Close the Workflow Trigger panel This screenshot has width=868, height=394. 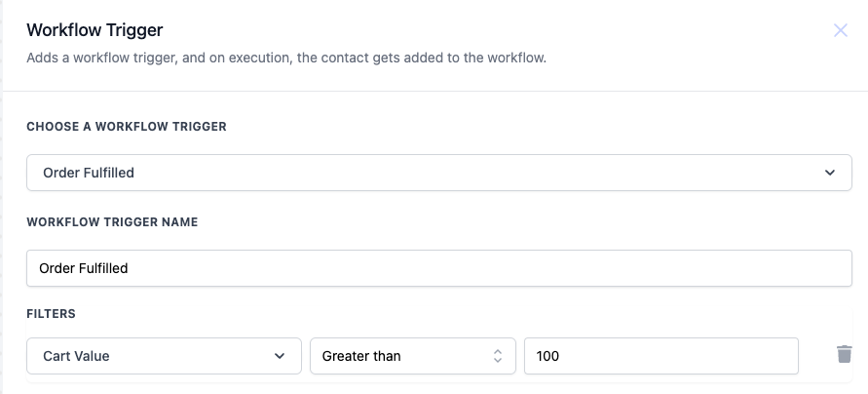[841, 30]
